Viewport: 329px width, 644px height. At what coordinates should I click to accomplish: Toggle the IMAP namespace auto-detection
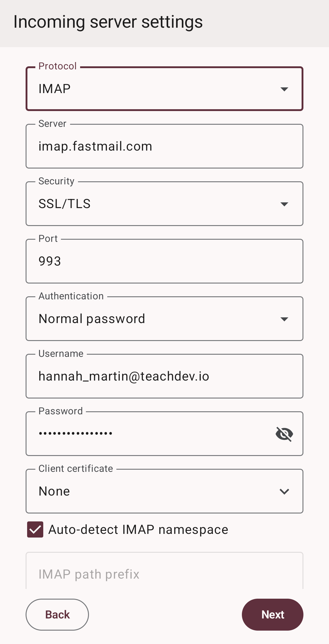coord(35,529)
